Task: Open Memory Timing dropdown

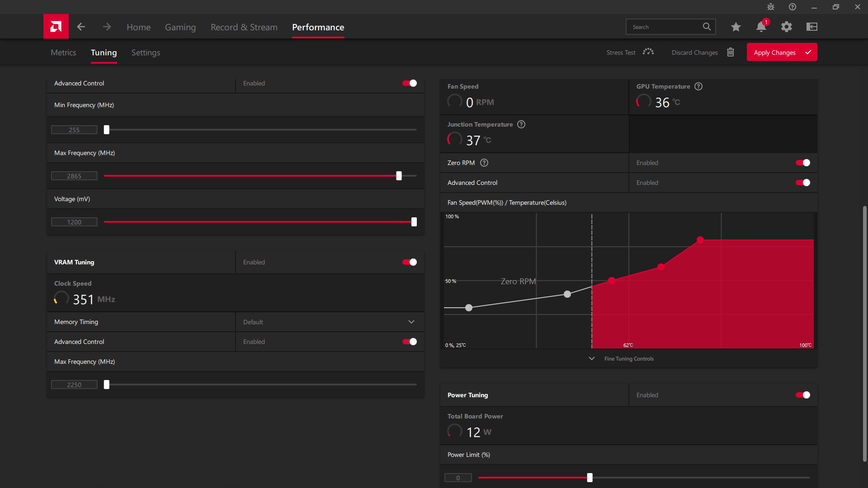Action: point(330,322)
